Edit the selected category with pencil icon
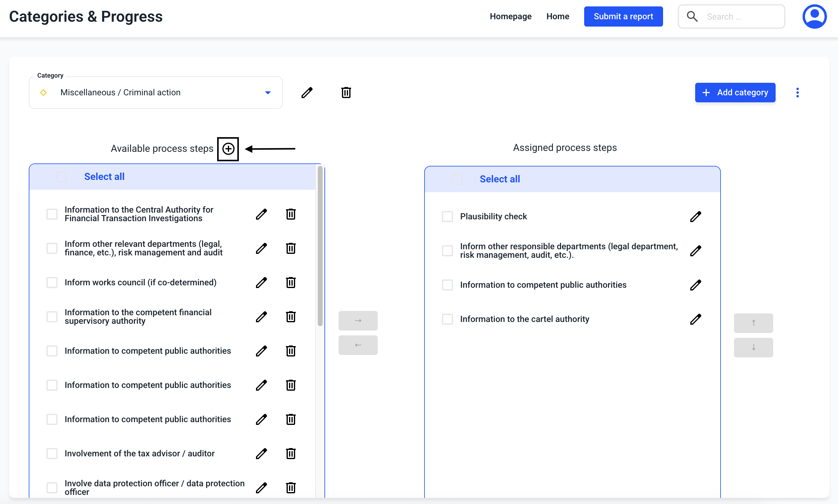This screenshot has width=838, height=504. [x=307, y=92]
